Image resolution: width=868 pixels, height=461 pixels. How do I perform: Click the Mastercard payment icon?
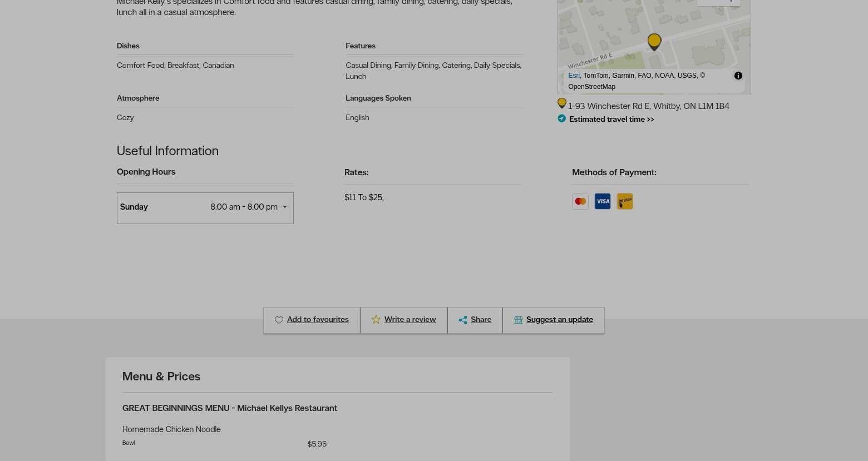tap(580, 201)
